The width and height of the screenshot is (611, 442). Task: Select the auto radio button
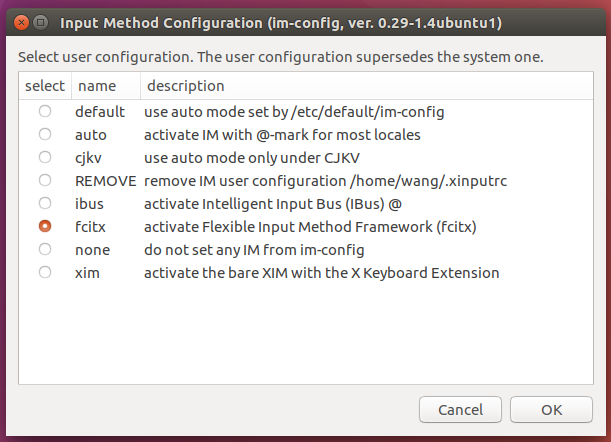point(45,134)
